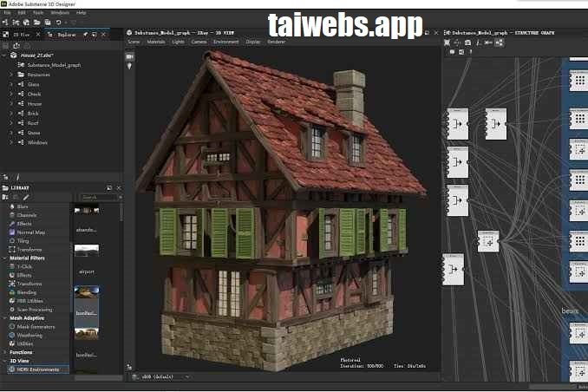Open the Scene menu in the 3D view
The image size is (588, 392).
pos(134,42)
